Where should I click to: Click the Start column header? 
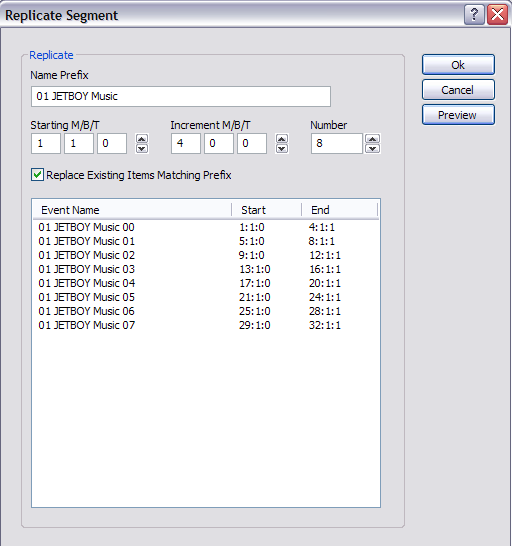tap(266, 210)
